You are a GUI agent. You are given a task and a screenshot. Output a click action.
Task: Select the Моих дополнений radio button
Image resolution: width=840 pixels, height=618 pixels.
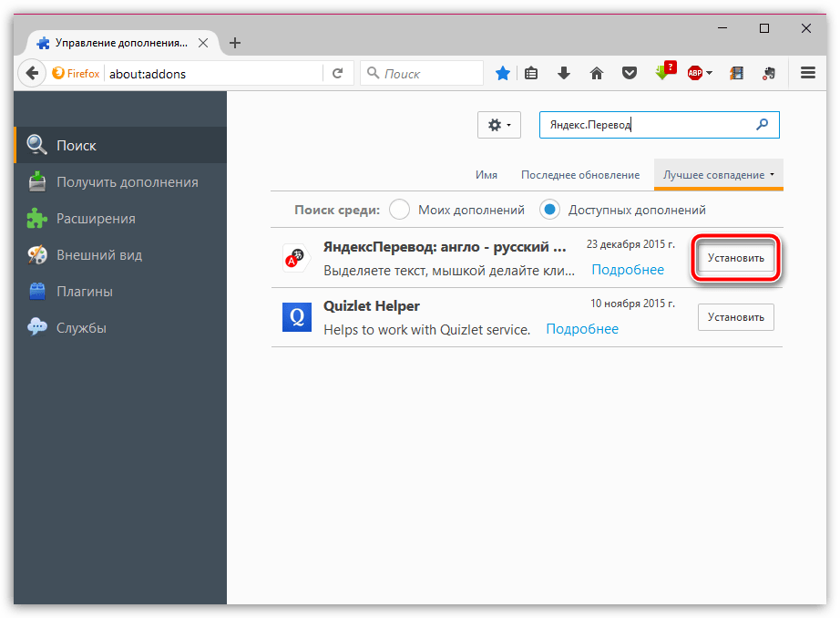point(400,210)
